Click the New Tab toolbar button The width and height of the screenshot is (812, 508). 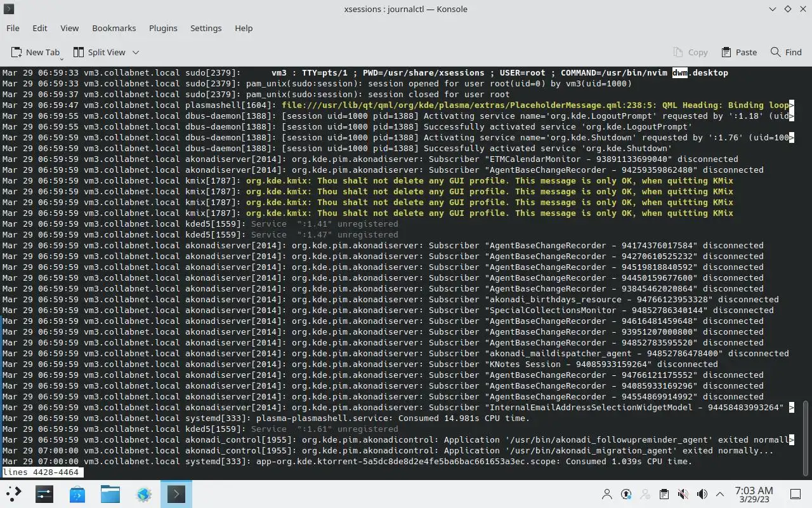(x=36, y=52)
